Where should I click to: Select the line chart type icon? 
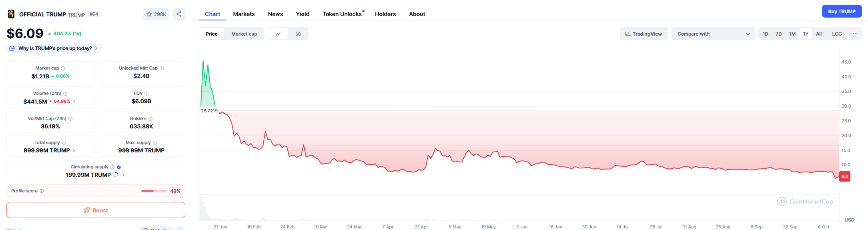278,34
